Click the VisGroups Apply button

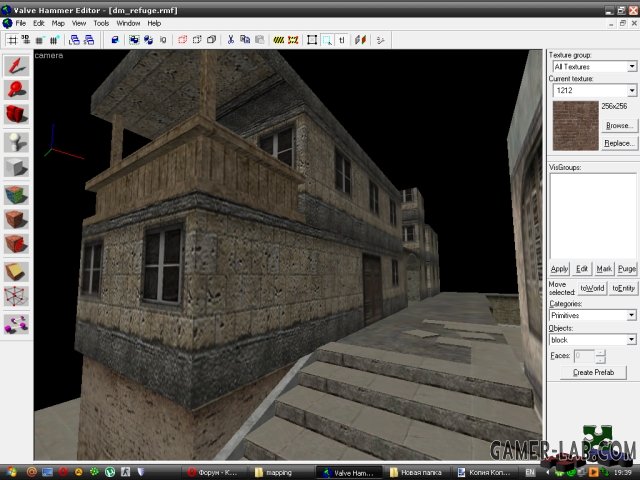559,269
